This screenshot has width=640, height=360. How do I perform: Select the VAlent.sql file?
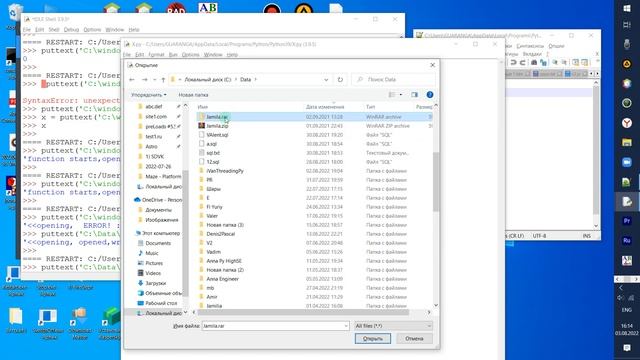click(217, 135)
